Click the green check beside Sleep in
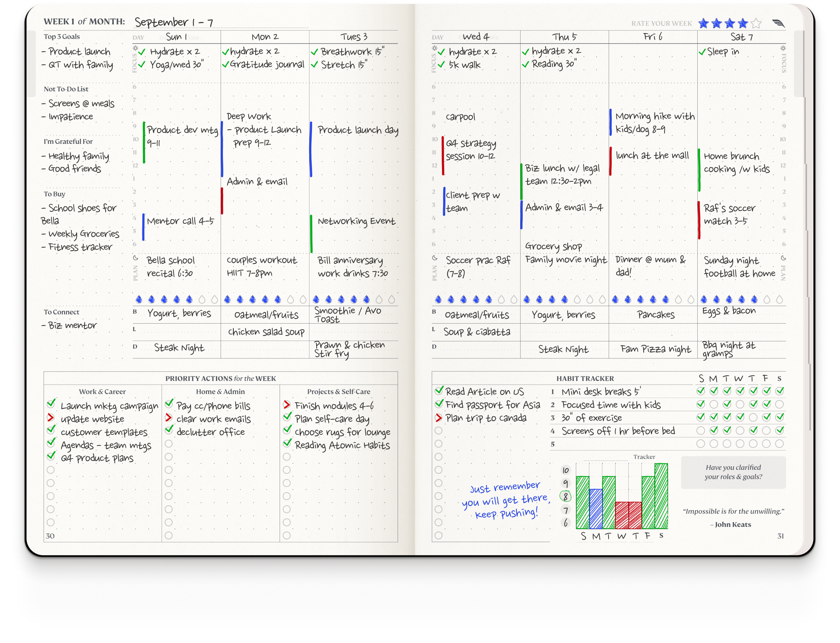 coord(702,52)
